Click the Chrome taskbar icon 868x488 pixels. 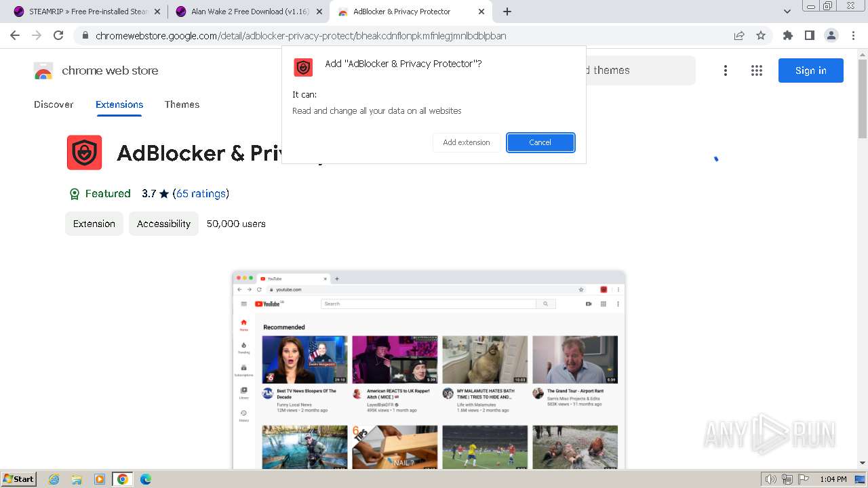[x=123, y=479]
